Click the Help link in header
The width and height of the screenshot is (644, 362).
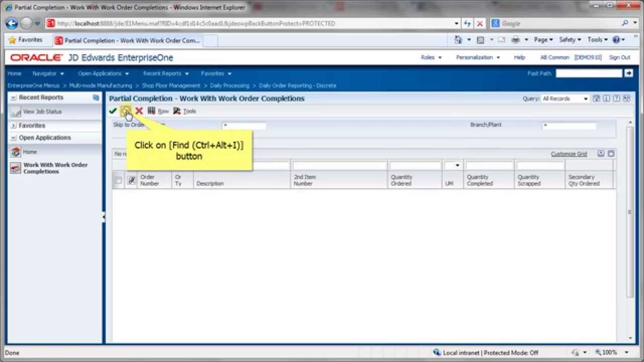(519, 57)
